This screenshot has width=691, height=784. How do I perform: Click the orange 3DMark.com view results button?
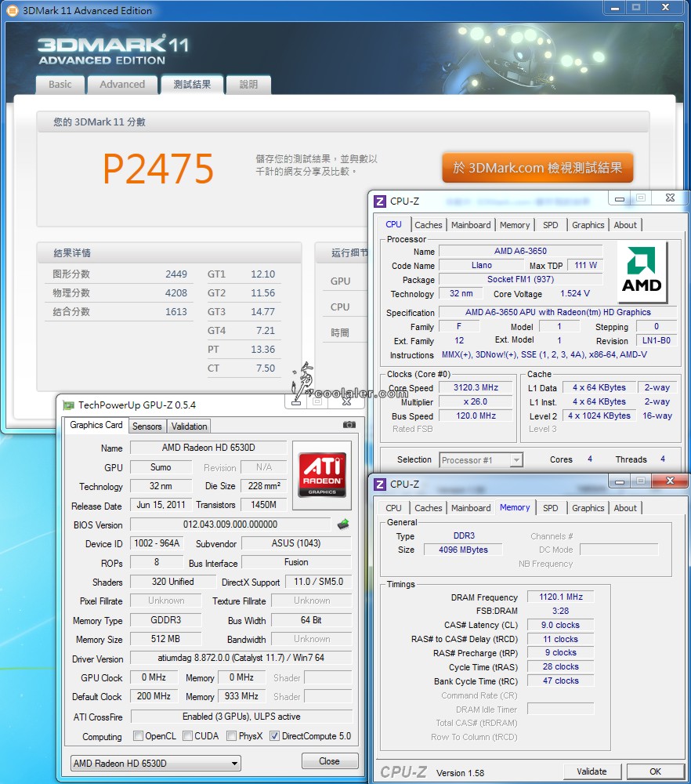point(537,168)
